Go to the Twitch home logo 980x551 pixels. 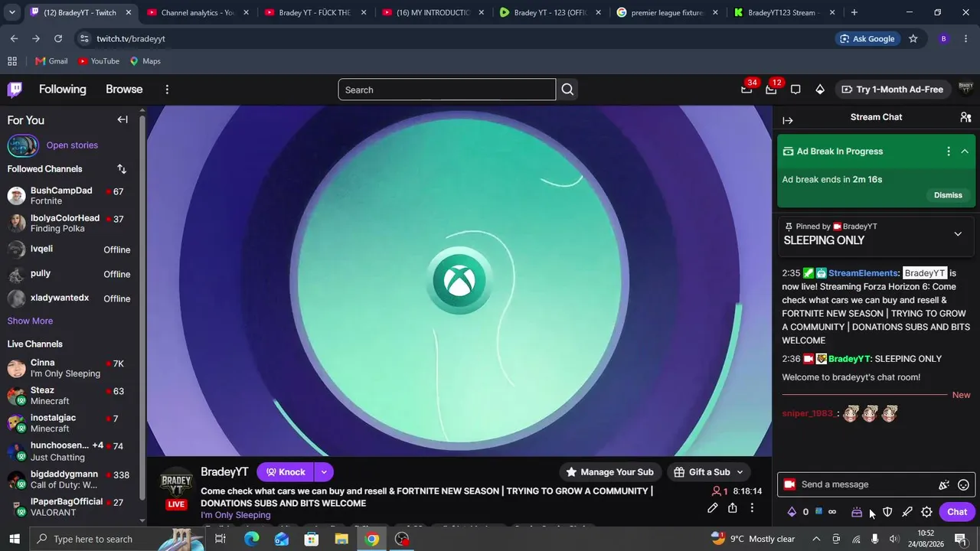tap(15, 90)
